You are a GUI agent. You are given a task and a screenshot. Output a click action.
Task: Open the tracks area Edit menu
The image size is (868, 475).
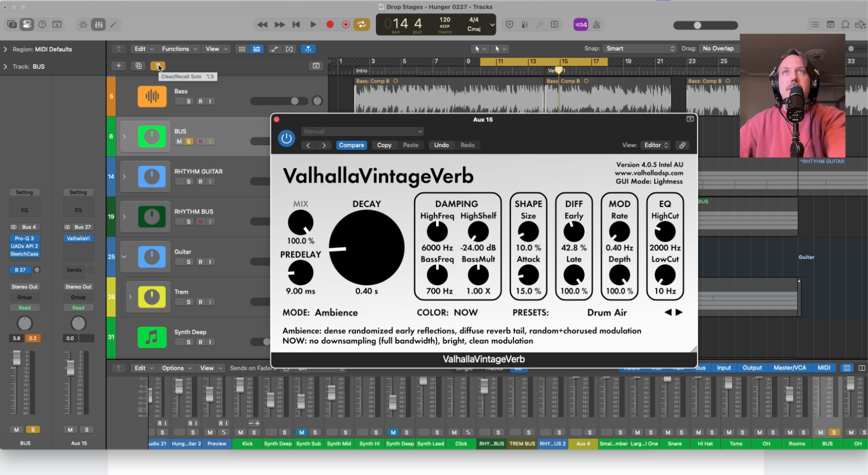143,49
